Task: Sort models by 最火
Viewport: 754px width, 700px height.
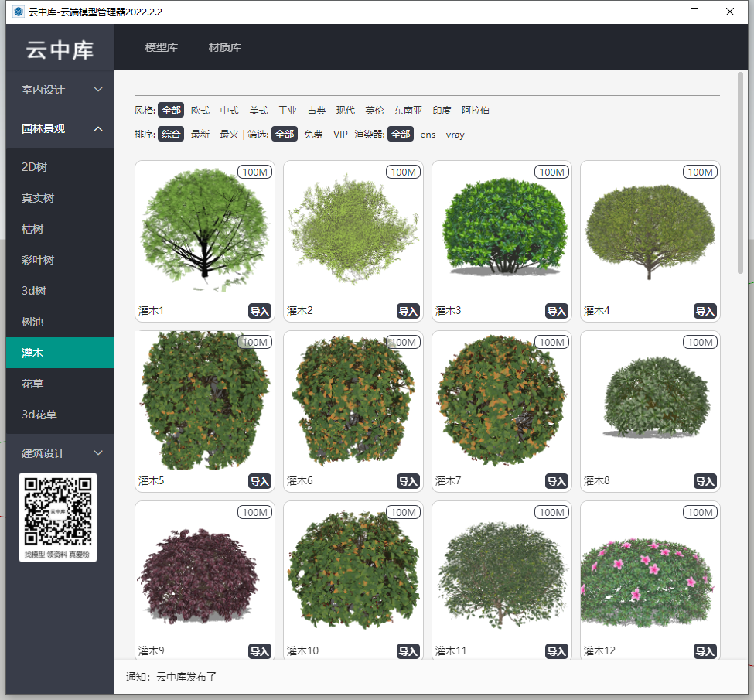Action: (x=230, y=135)
